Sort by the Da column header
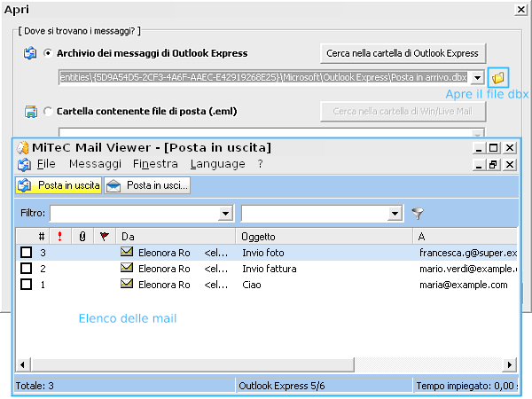 coord(176,236)
